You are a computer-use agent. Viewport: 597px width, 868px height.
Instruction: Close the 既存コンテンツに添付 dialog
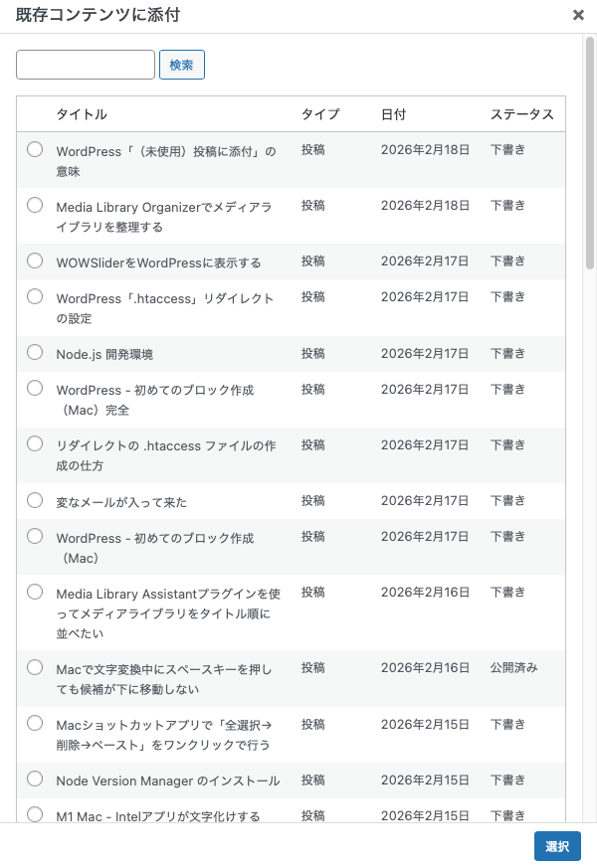pos(578,15)
